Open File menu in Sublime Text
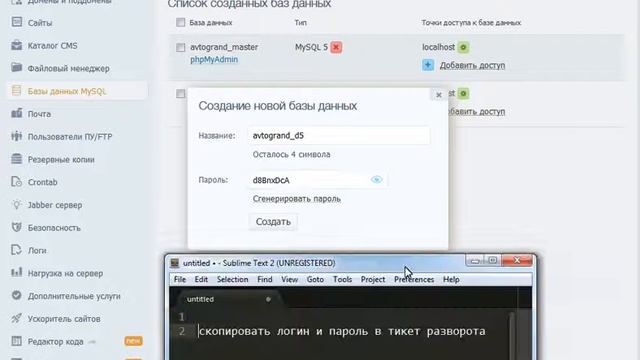Image resolution: width=640 pixels, height=360 pixels. coord(180,280)
